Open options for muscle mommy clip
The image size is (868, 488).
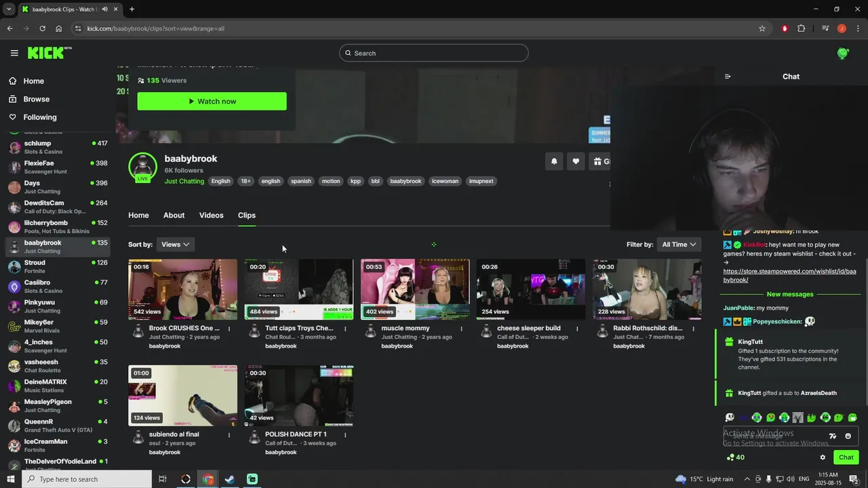[x=461, y=329]
